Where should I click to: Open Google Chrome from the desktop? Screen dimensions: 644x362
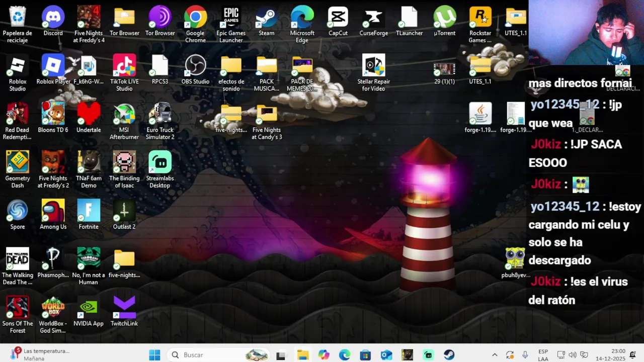pos(195,25)
